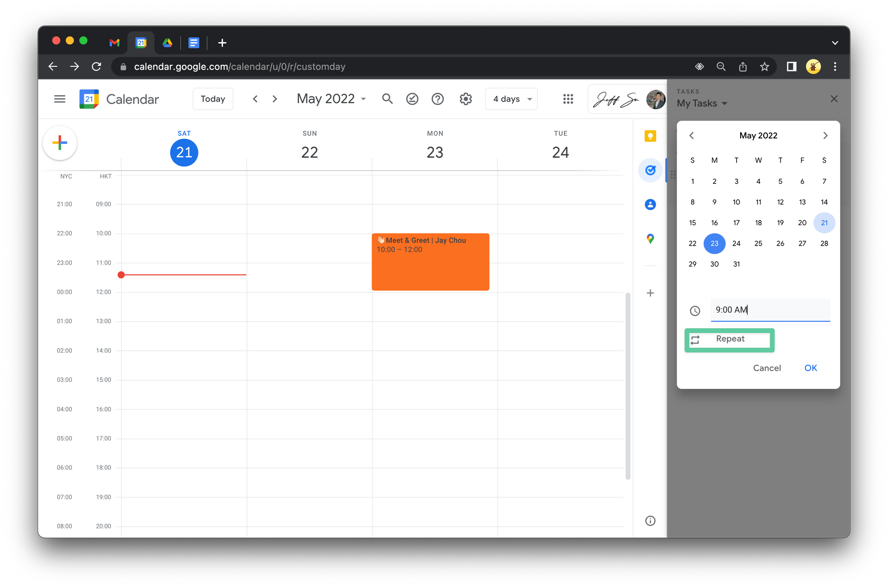
Task: Open the Google Drive browser tab
Action: pos(167,43)
